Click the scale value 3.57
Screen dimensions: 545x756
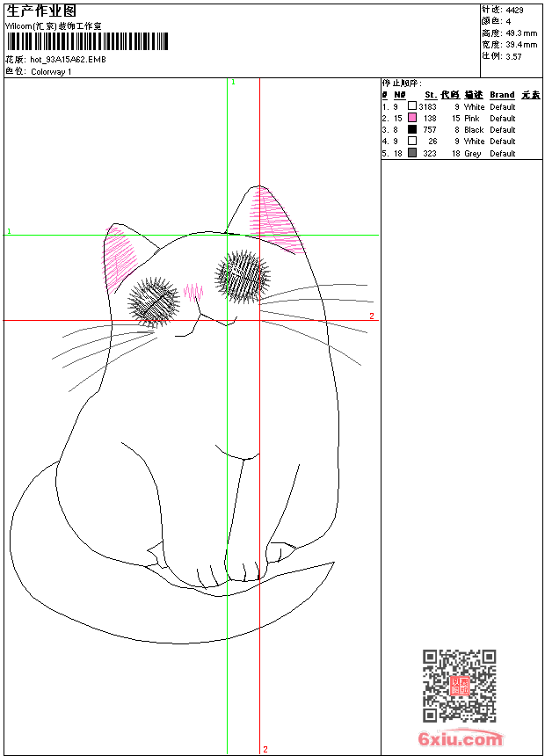[x=513, y=56]
